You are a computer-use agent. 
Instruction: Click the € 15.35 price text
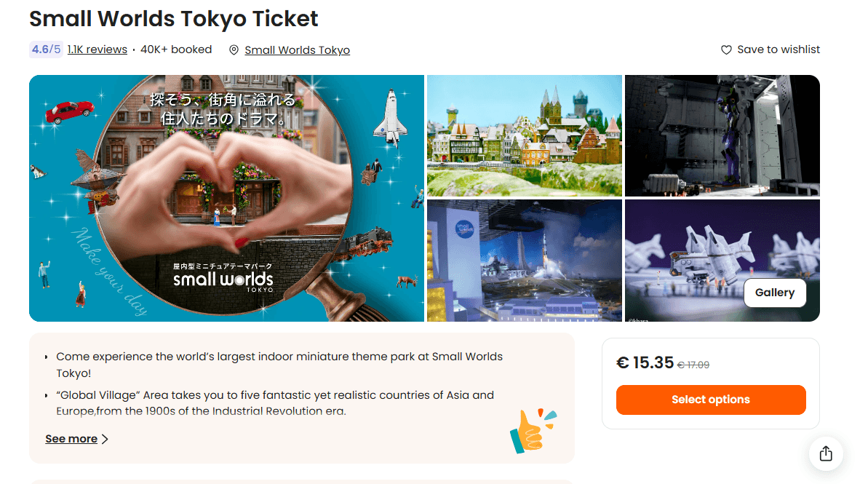coord(645,362)
